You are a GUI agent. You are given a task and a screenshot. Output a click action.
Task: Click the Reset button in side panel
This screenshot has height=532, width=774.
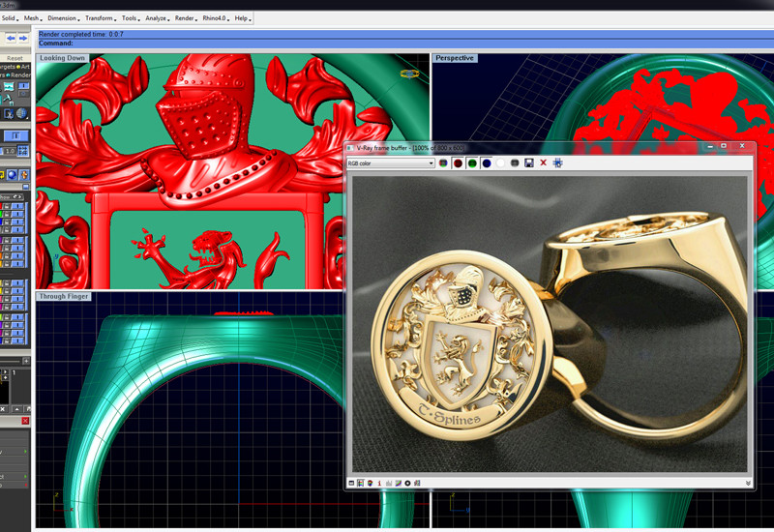(x=15, y=58)
